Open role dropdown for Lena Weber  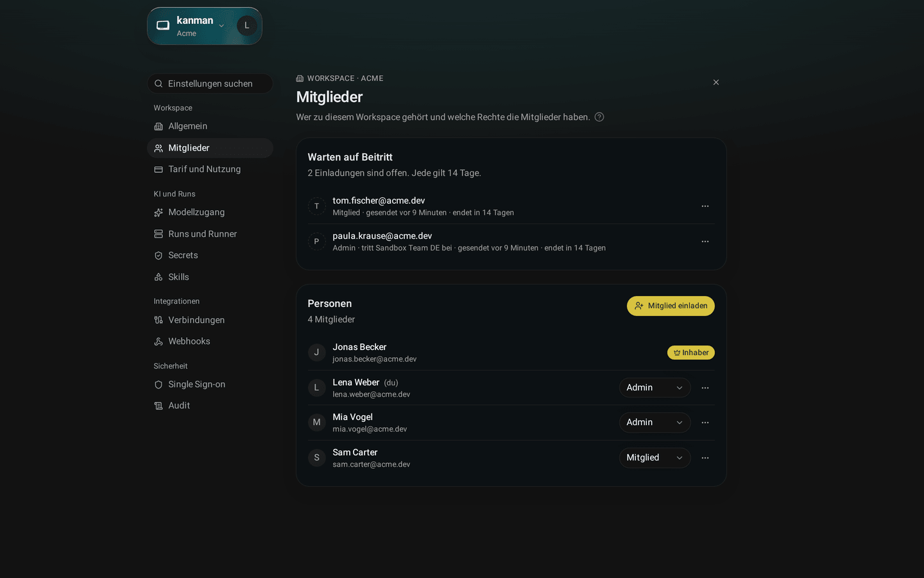pos(654,388)
